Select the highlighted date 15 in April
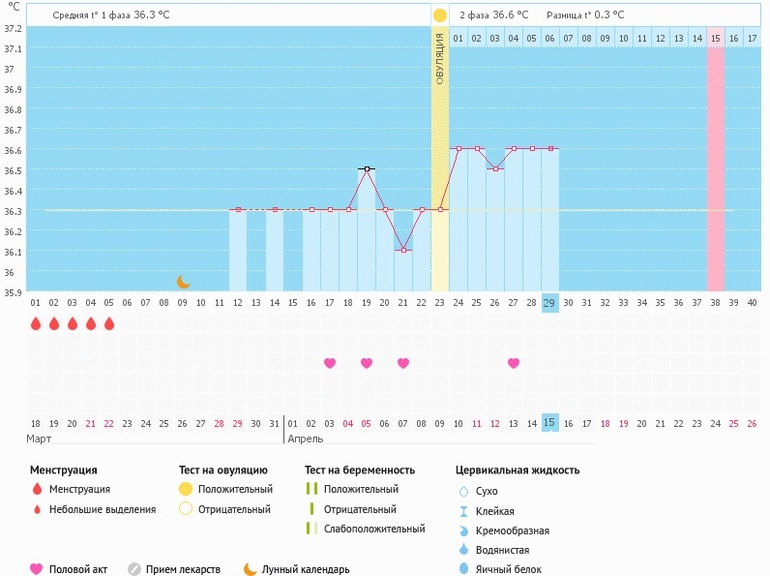Viewport: 770px width, 576px height. click(550, 423)
